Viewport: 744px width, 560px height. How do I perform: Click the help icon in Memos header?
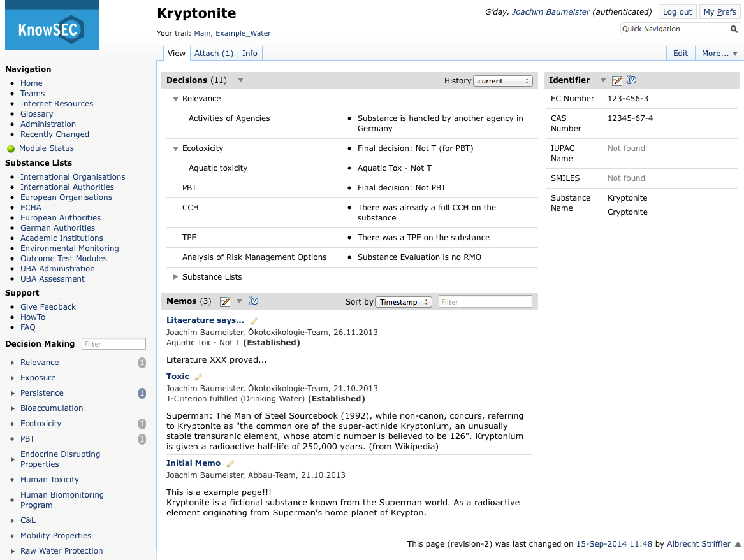pos(254,301)
